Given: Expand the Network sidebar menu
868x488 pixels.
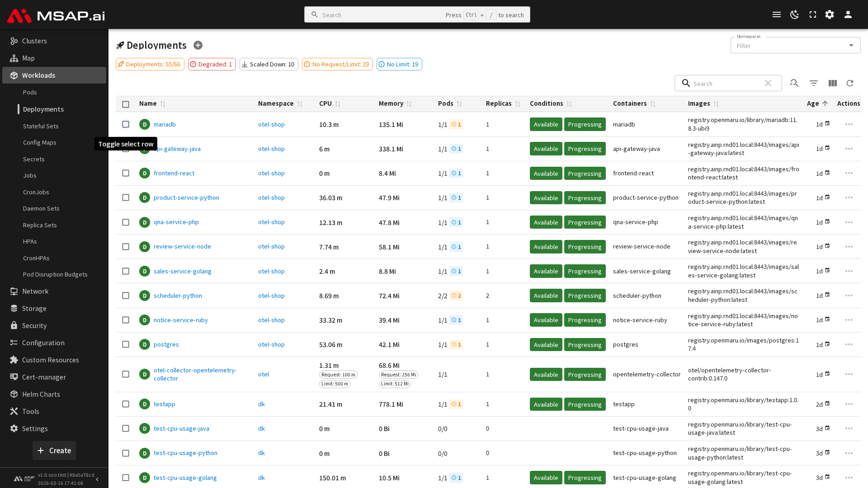Looking at the screenshot, I should point(35,291).
